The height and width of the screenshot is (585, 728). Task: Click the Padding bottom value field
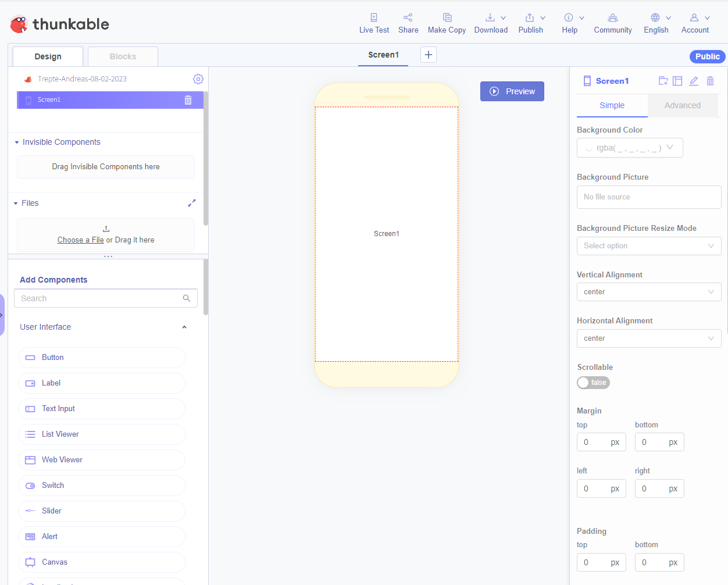pos(659,562)
